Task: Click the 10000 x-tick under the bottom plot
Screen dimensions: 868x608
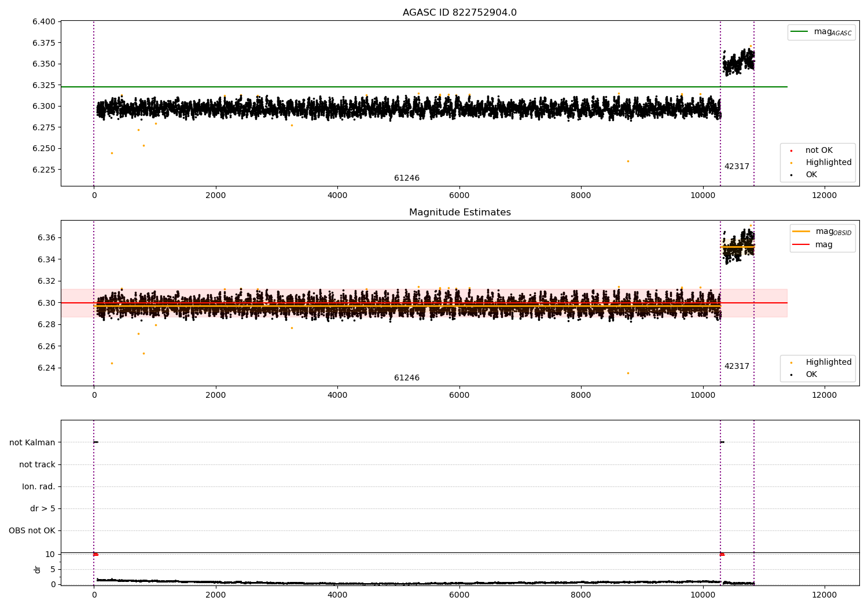Action: pos(703,595)
